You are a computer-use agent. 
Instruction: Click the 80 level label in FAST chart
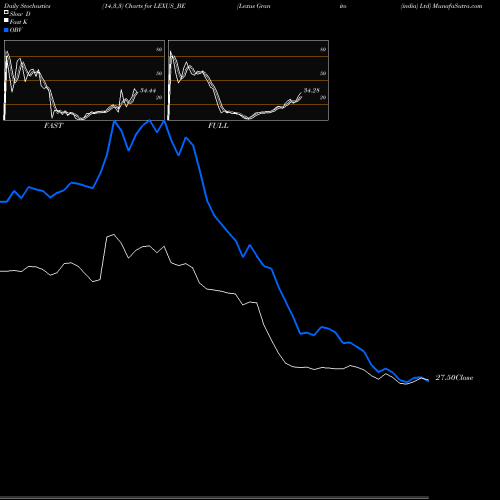[x=159, y=49]
